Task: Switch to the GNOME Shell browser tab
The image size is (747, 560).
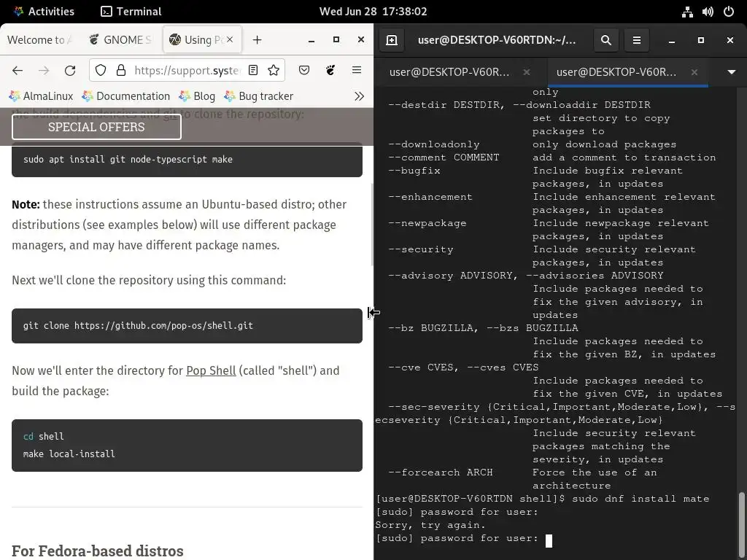Action: 122,40
